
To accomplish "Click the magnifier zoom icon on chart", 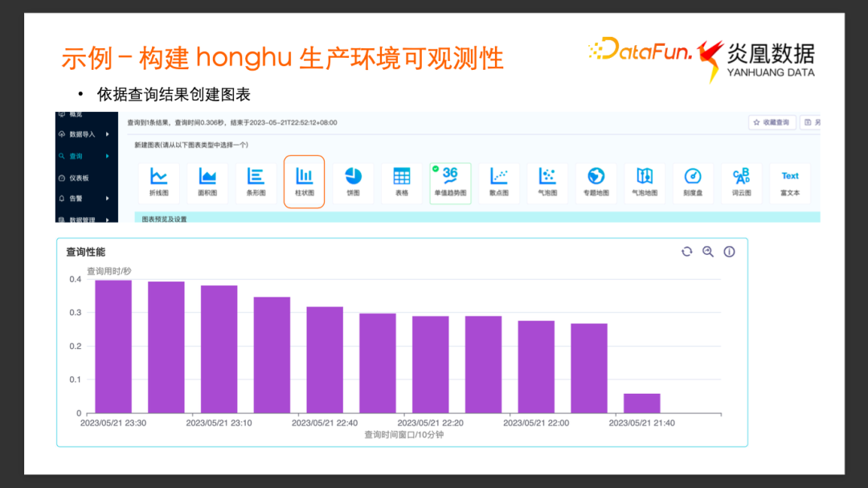I will 708,252.
